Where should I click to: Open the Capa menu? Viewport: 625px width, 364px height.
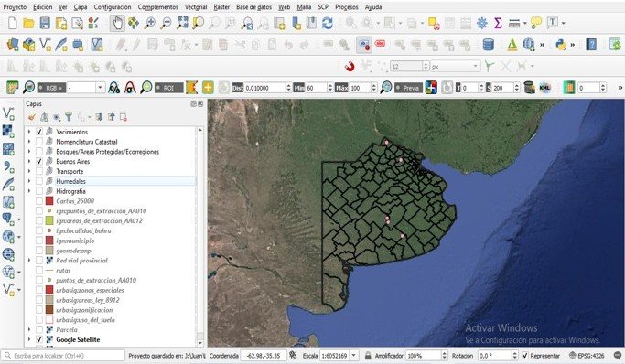81,7
